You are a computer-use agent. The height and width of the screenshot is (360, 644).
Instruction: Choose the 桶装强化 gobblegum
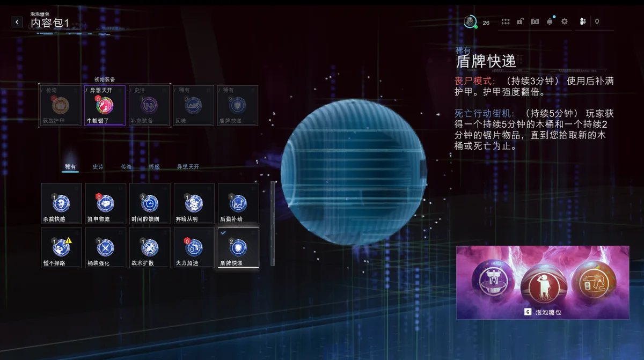click(x=106, y=248)
